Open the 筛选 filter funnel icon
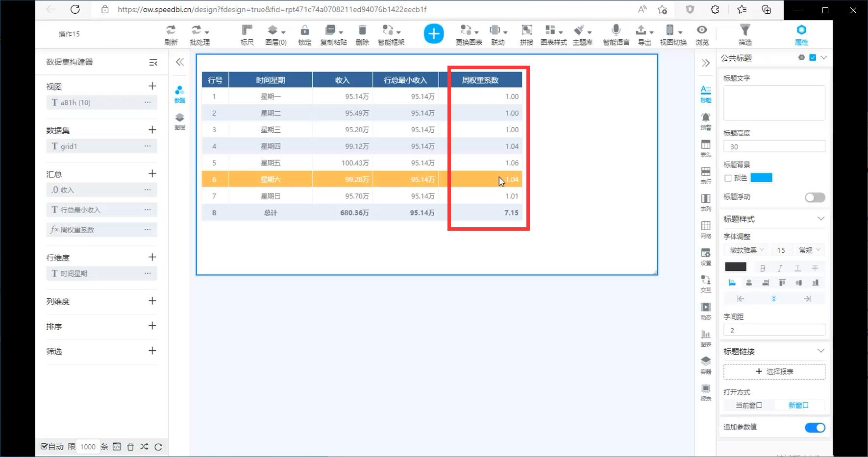 pos(744,34)
